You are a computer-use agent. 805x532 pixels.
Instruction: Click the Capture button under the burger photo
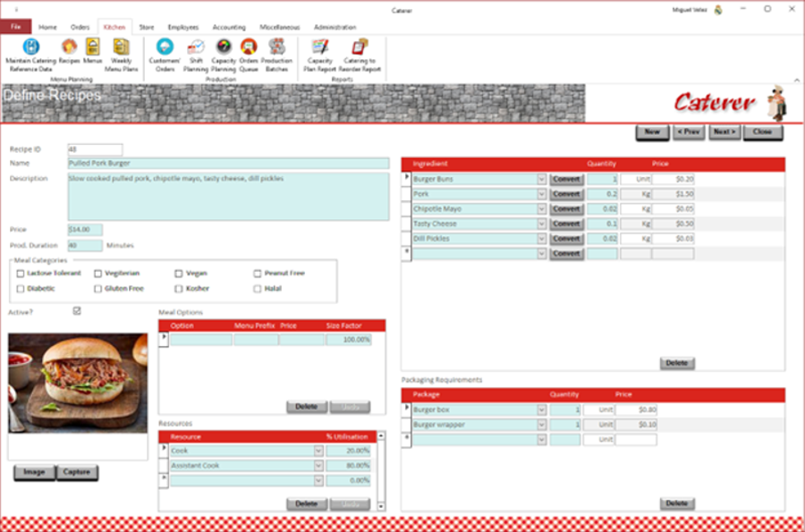point(77,472)
